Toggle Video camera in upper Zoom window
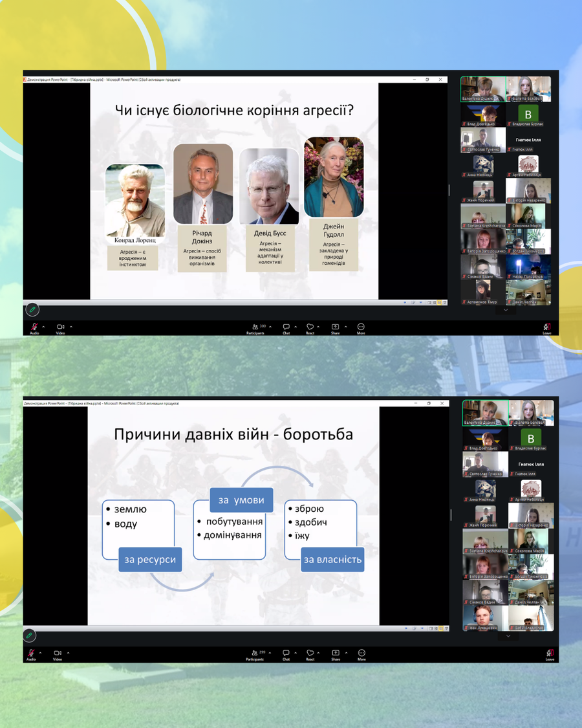 [x=60, y=327]
